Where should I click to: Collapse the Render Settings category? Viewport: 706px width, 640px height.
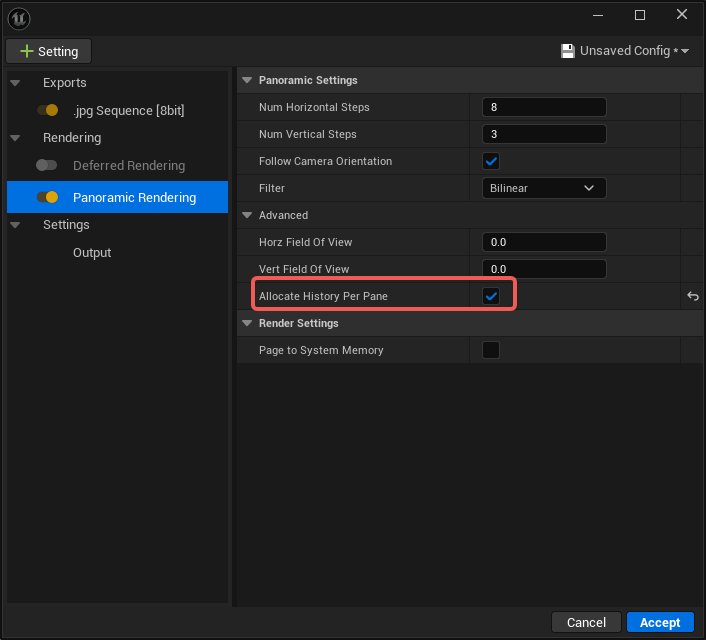tap(247, 323)
